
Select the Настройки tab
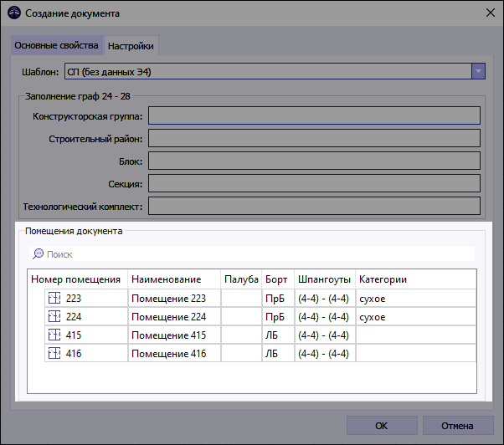point(131,46)
